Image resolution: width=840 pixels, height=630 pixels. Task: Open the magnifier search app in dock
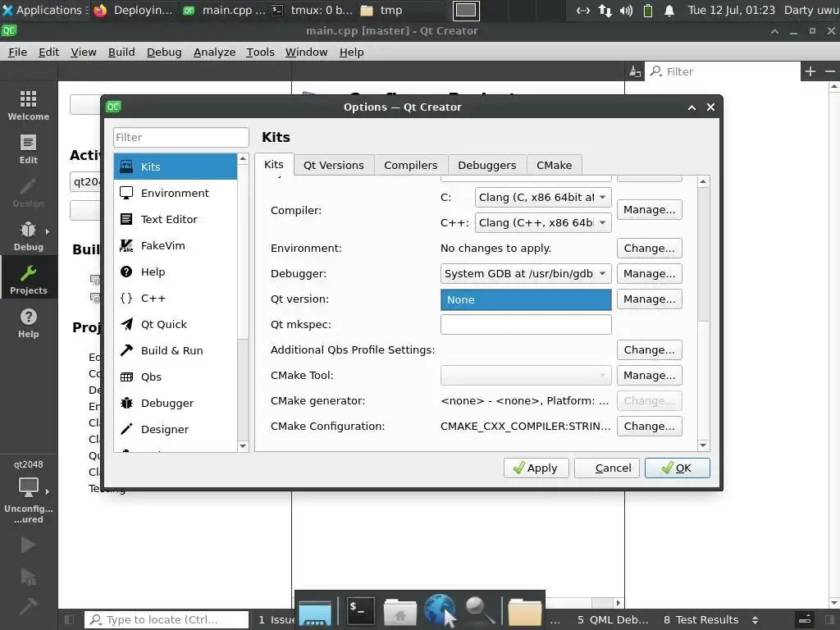pos(479,610)
